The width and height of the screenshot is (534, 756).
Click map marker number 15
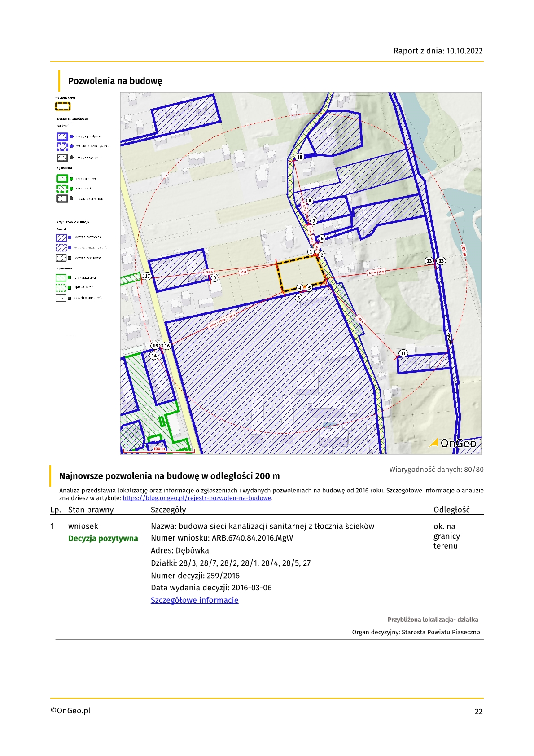coord(155,345)
